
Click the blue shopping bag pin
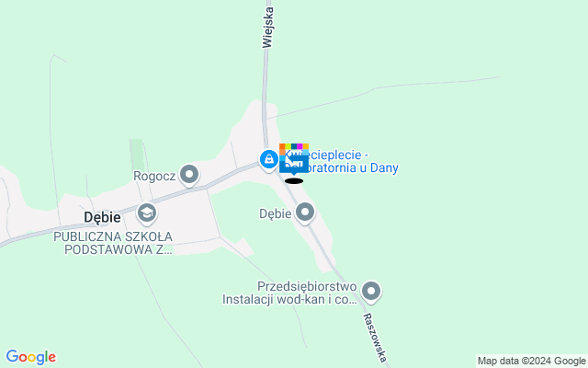click(269, 160)
